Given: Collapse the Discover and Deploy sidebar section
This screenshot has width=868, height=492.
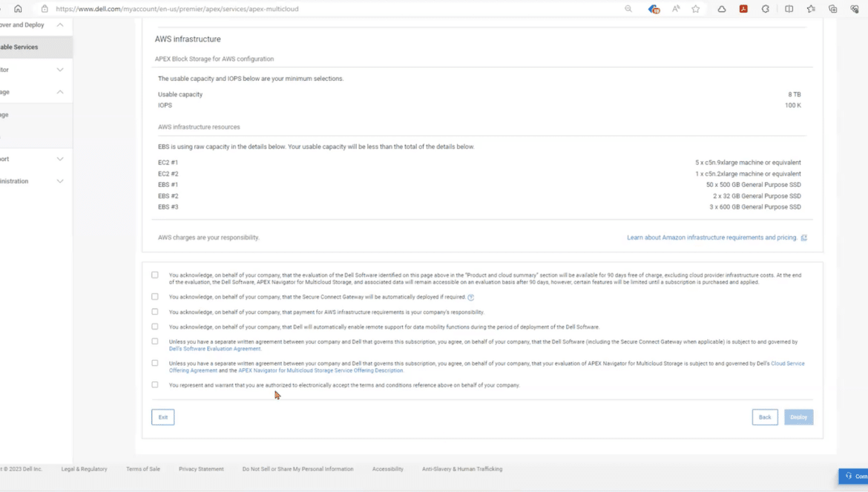Looking at the screenshot, I should [60, 25].
